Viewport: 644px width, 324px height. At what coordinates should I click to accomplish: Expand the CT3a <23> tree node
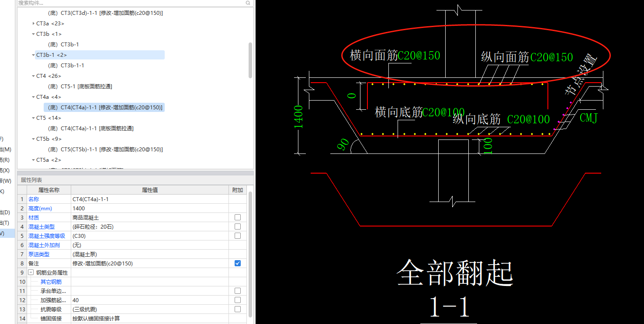34,24
